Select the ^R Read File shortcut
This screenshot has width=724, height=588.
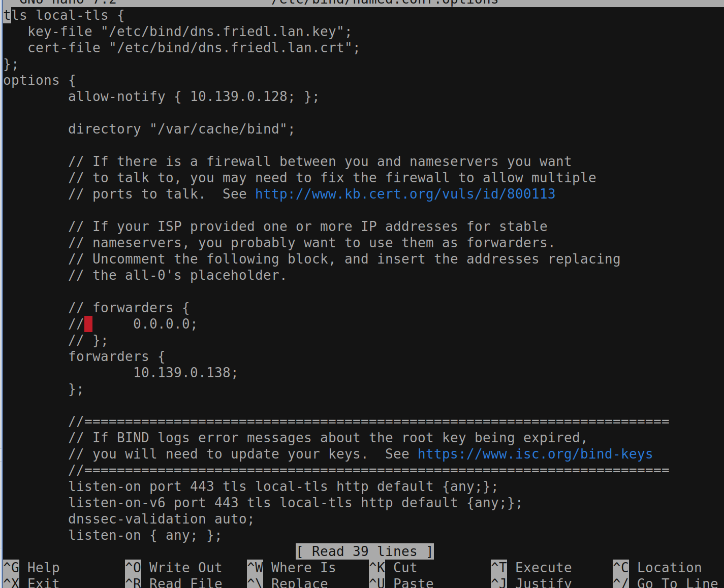coord(174,583)
